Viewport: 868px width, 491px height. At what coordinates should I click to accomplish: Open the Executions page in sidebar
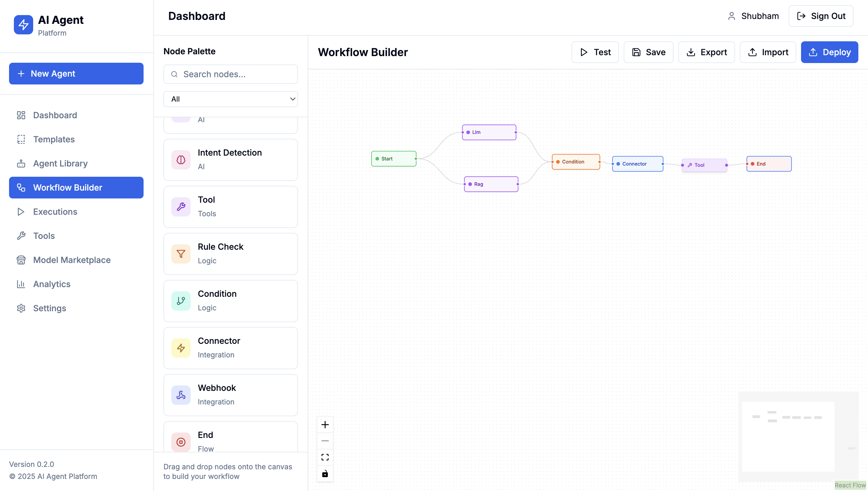coord(55,211)
